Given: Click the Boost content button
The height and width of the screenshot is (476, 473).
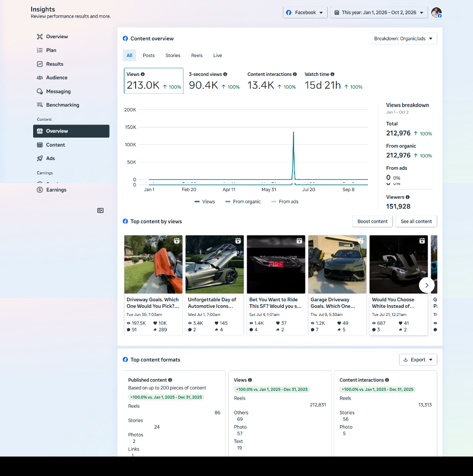Looking at the screenshot, I should (373, 222).
